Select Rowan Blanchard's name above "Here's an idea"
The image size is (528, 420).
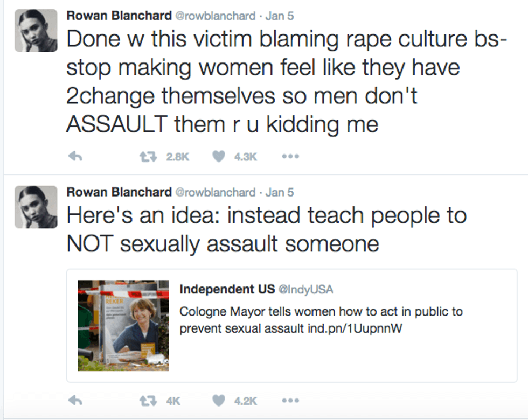tap(119, 192)
